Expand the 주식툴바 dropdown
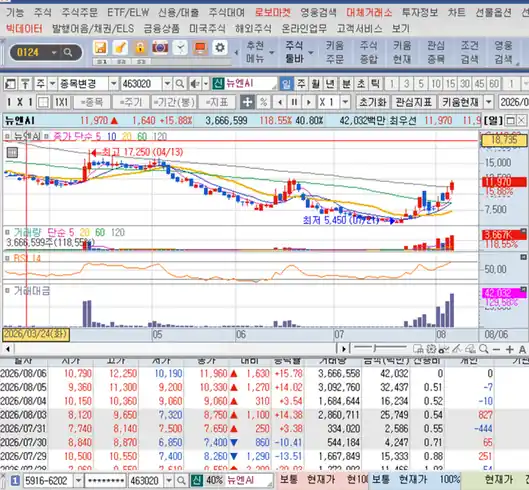Screen dimensions: 529x490 311,53
